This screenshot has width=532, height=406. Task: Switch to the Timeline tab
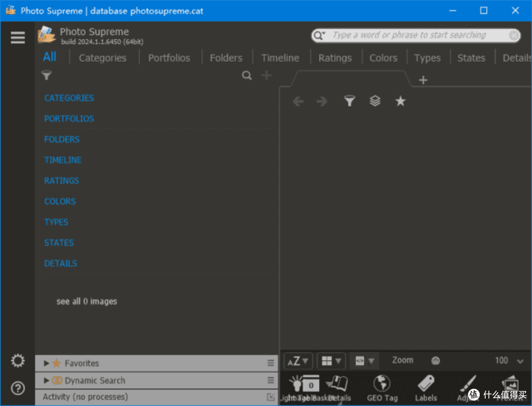pyautogui.click(x=280, y=58)
